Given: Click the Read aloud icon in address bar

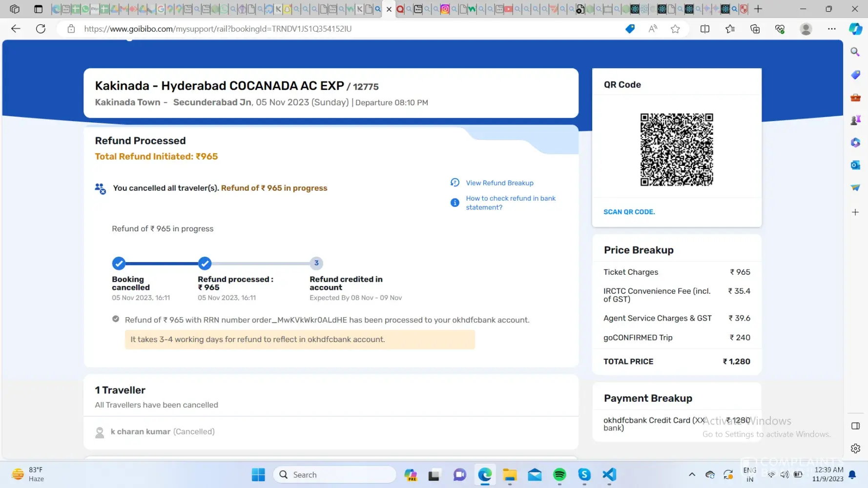Looking at the screenshot, I should click(x=653, y=29).
